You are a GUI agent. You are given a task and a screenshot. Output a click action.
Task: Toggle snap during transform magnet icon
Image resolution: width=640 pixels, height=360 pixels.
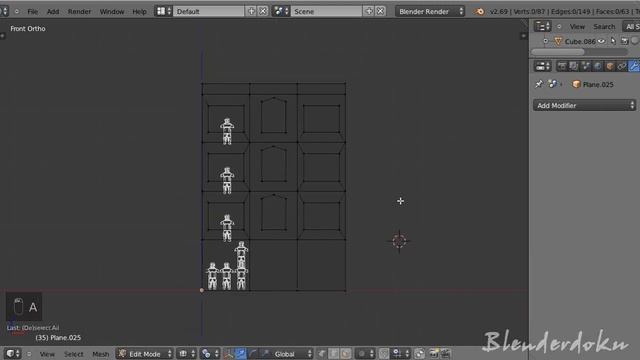[x=384, y=353]
